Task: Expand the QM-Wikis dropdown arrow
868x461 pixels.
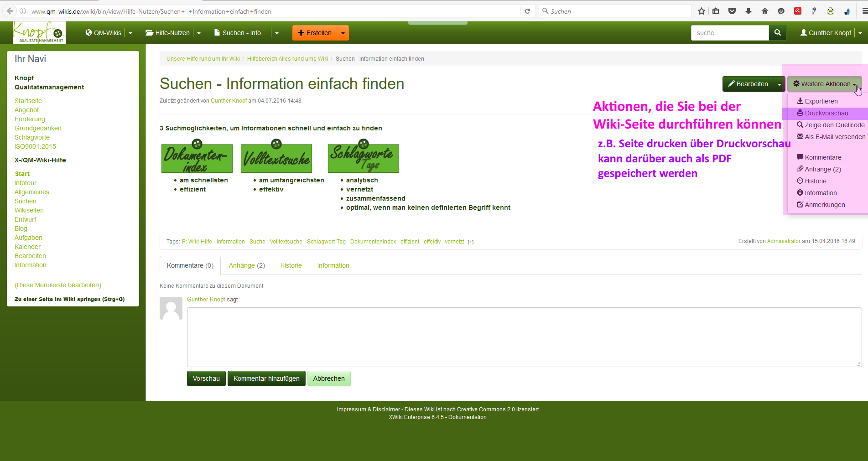Action: click(130, 33)
